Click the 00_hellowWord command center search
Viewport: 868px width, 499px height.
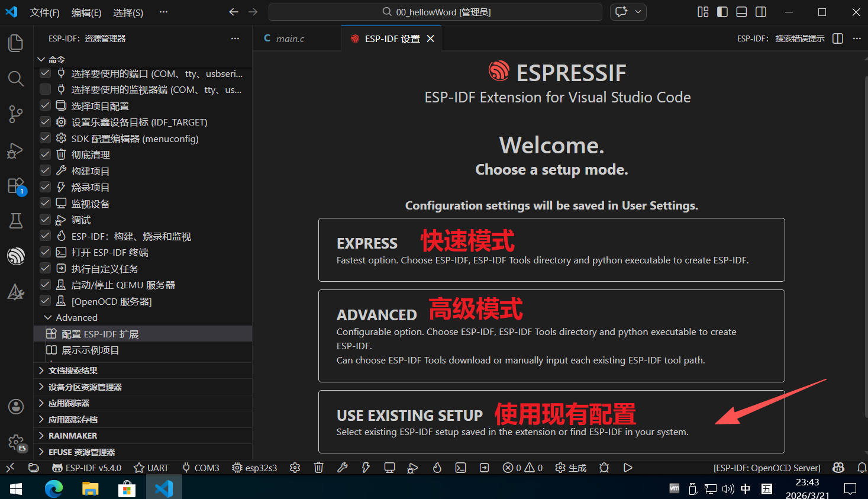[x=435, y=12]
